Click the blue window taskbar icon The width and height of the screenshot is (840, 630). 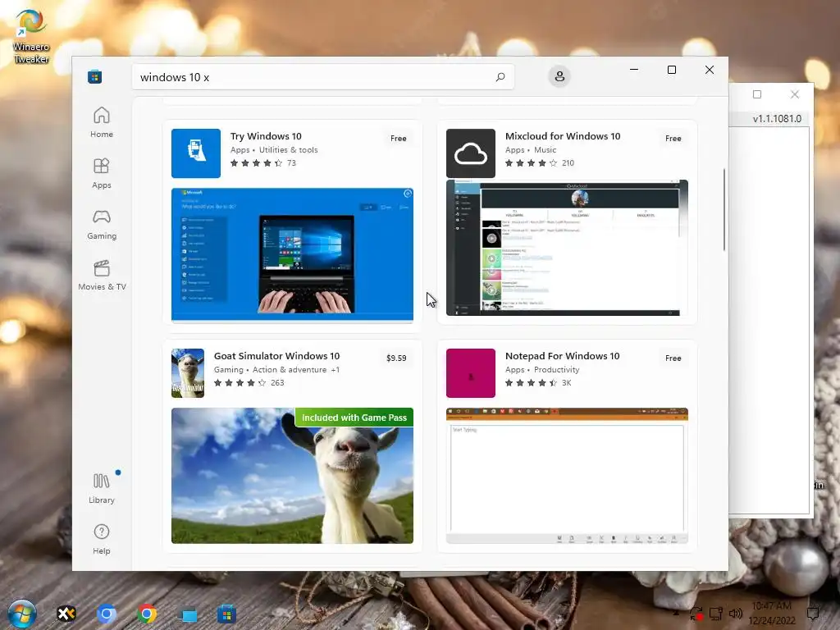point(187,614)
